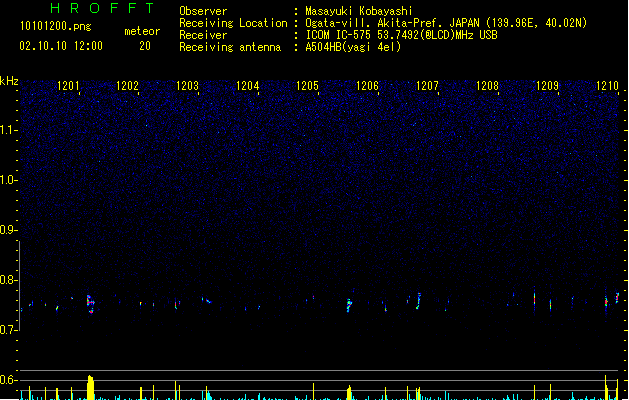Click the filename 10101200.png
The width and height of the screenshot is (629, 400).
56,26
